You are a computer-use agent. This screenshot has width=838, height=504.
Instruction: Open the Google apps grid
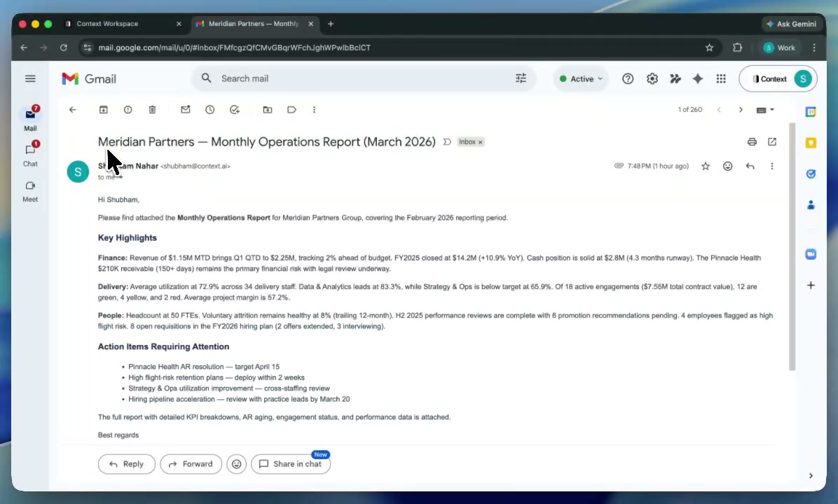pyautogui.click(x=721, y=78)
